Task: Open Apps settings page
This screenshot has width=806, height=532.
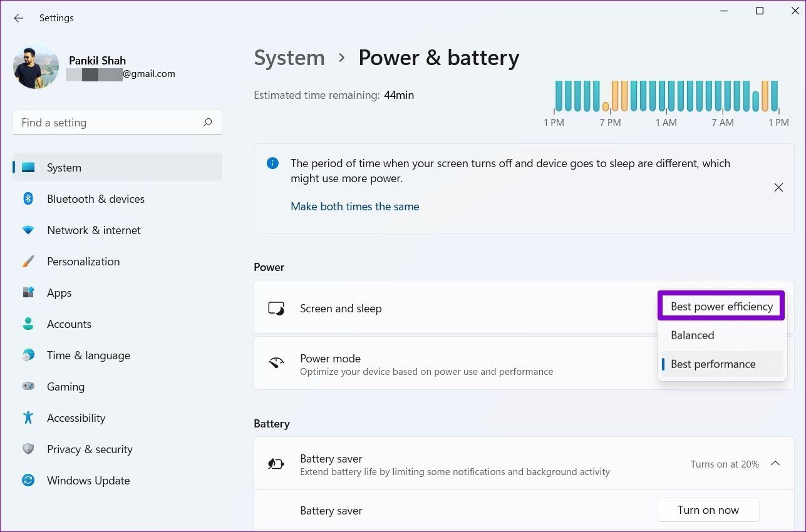Action: (117, 293)
